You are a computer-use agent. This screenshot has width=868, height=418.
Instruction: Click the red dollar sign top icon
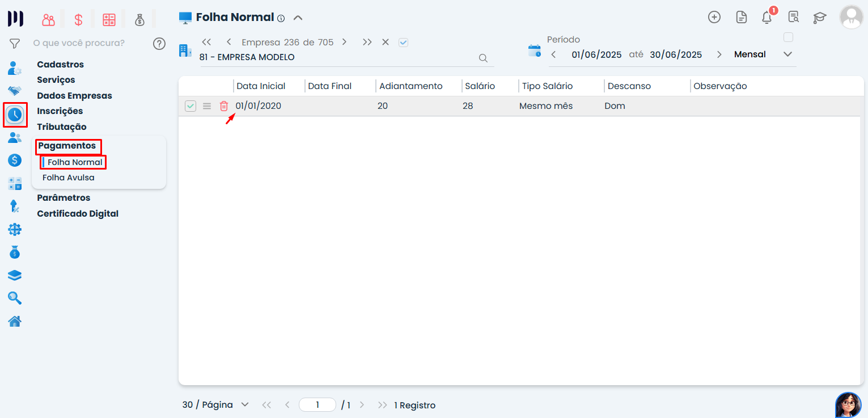pyautogui.click(x=78, y=20)
